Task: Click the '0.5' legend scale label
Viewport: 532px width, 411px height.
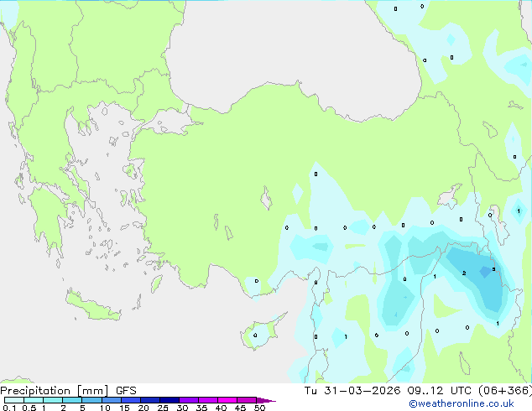Action: click(x=29, y=408)
